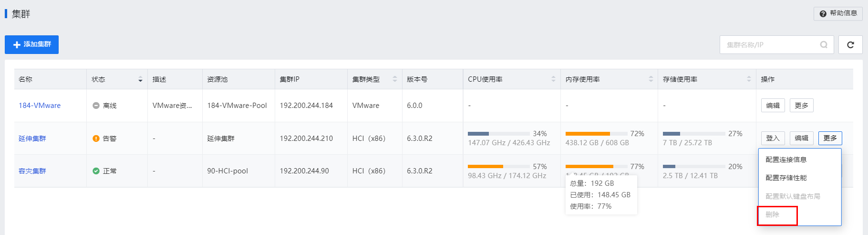
Task: Open the 容灾集群 cluster link
Action: 32,171
